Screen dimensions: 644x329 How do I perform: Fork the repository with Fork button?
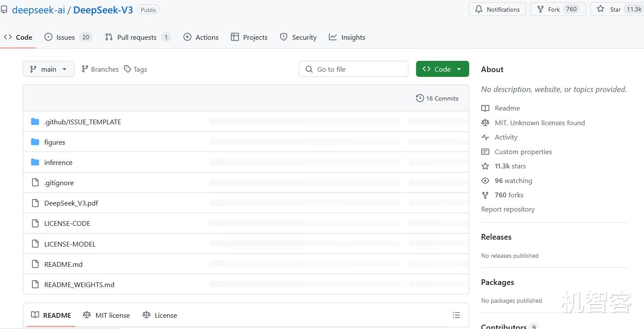point(558,9)
